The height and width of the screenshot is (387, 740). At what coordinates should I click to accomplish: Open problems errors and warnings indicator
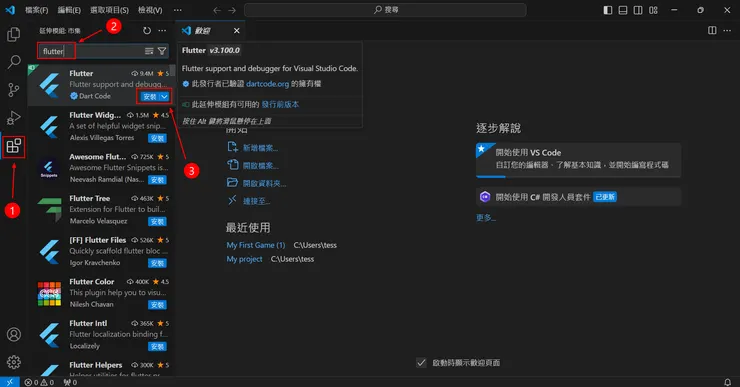(x=39, y=382)
